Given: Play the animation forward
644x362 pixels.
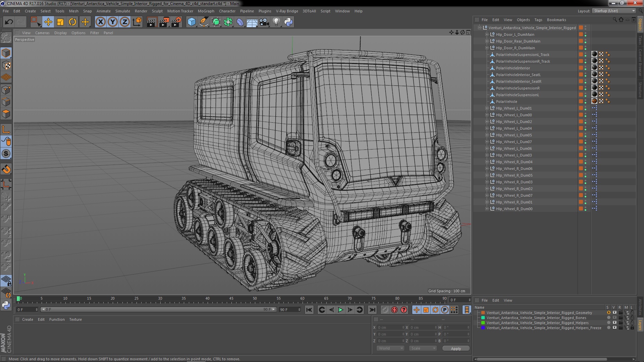Looking at the screenshot, I should point(340,310).
